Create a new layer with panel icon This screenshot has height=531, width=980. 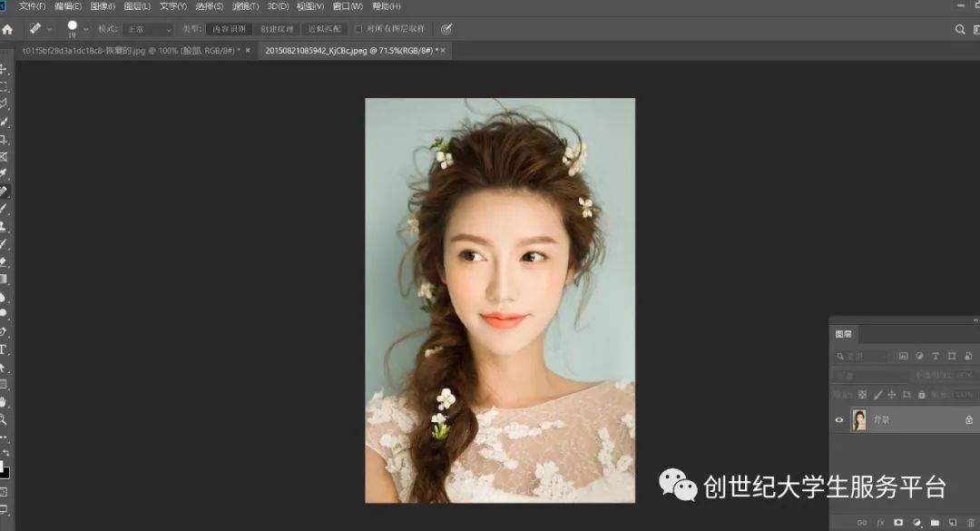coord(953,523)
